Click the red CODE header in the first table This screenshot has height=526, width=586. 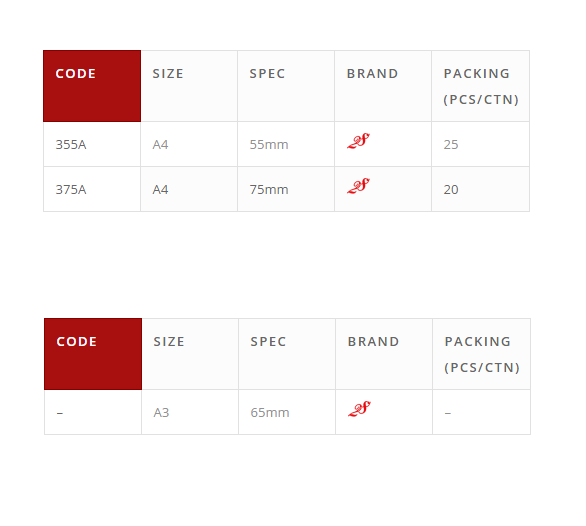pos(92,86)
